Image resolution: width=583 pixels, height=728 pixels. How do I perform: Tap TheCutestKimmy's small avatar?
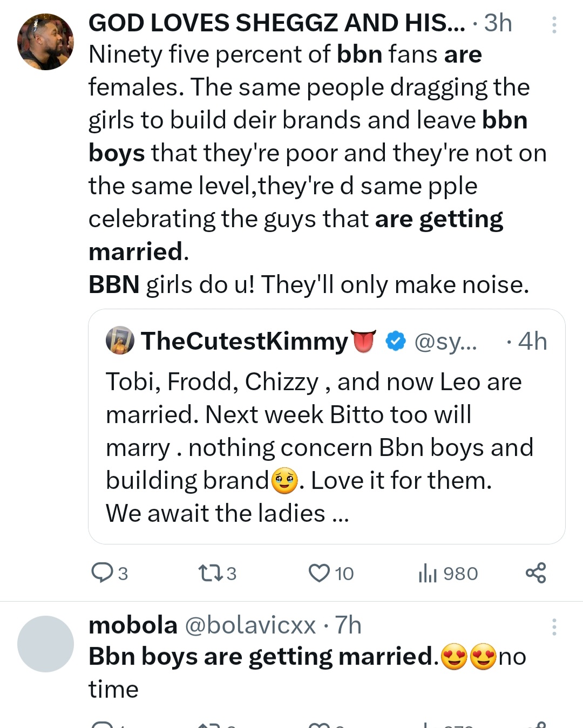pos(120,341)
